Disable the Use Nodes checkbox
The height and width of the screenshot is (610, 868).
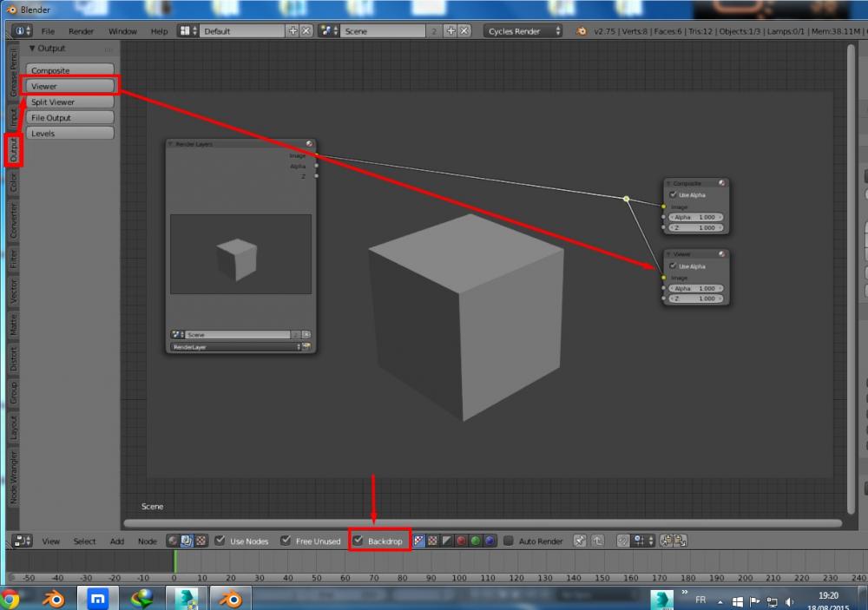(220, 541)
